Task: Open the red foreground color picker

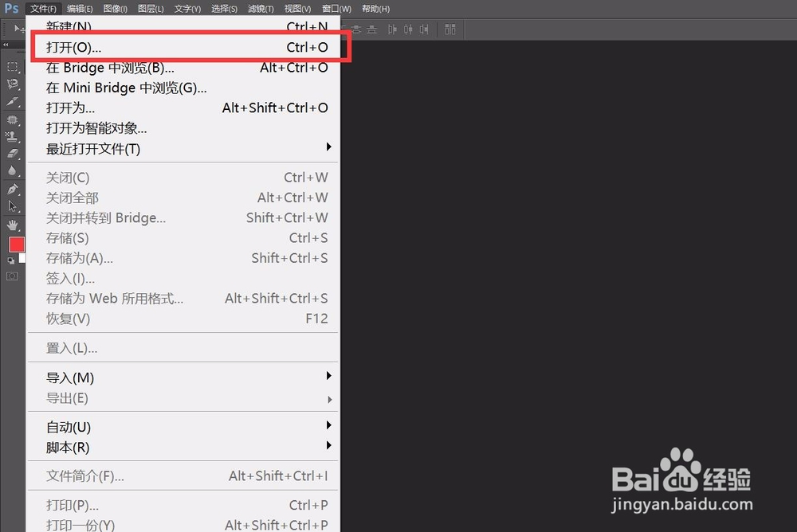Action: point(16,244)
